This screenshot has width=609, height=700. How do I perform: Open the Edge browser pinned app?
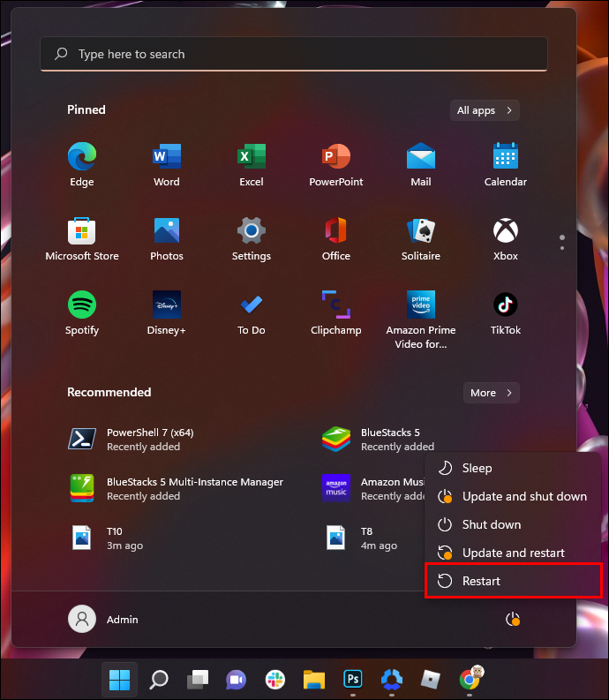(82, 164)
